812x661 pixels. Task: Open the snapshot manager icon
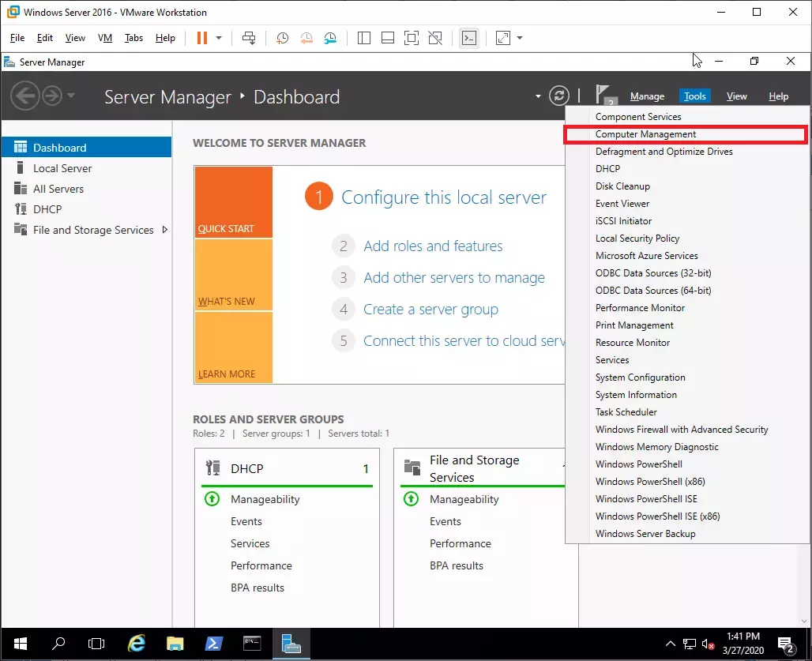click(330, 38)
